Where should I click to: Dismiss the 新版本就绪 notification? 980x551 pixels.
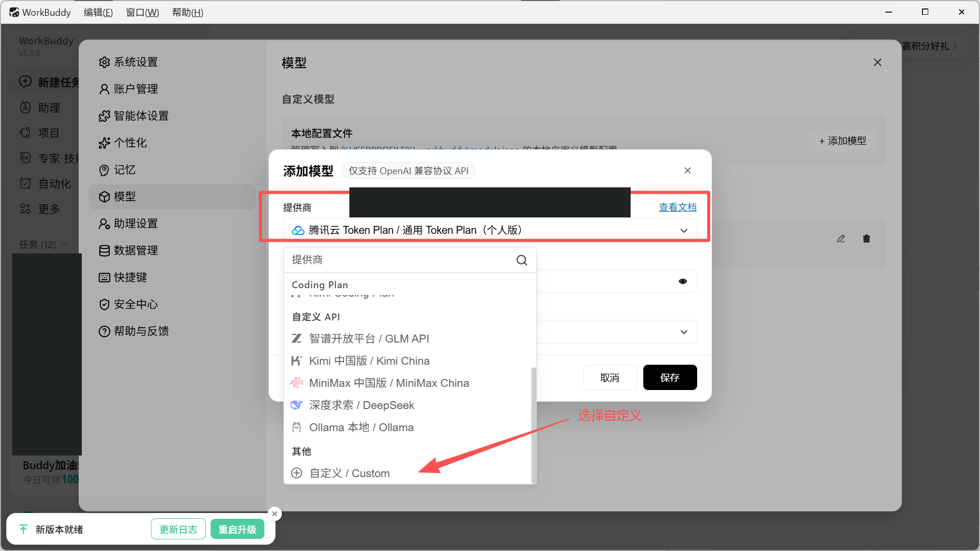point(274,514)
